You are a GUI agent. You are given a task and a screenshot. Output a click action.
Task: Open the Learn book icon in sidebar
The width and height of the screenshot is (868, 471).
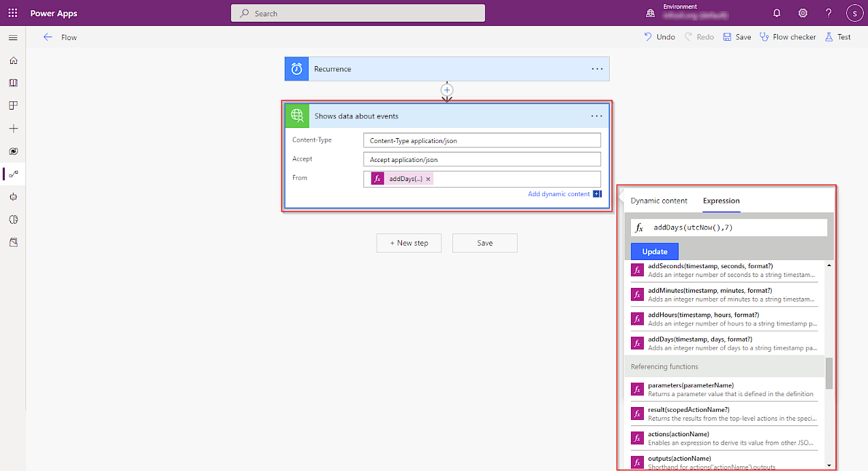click(13, 83)
